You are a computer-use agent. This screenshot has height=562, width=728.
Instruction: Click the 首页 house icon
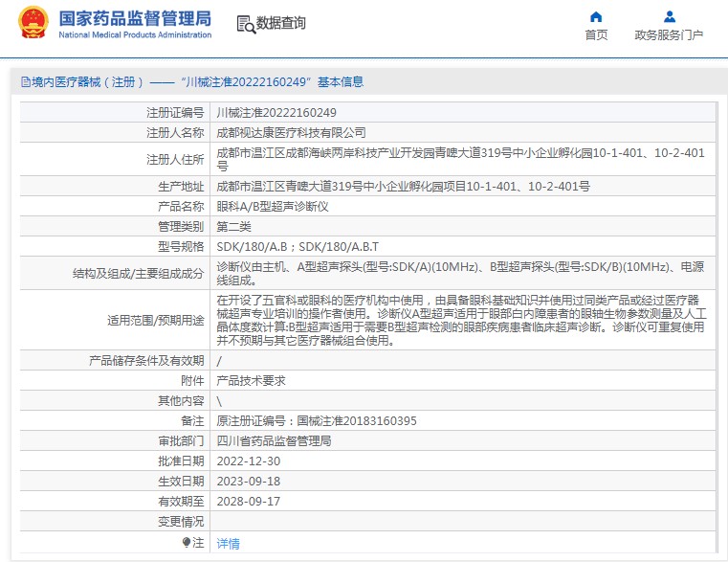(x=596, y=16)
